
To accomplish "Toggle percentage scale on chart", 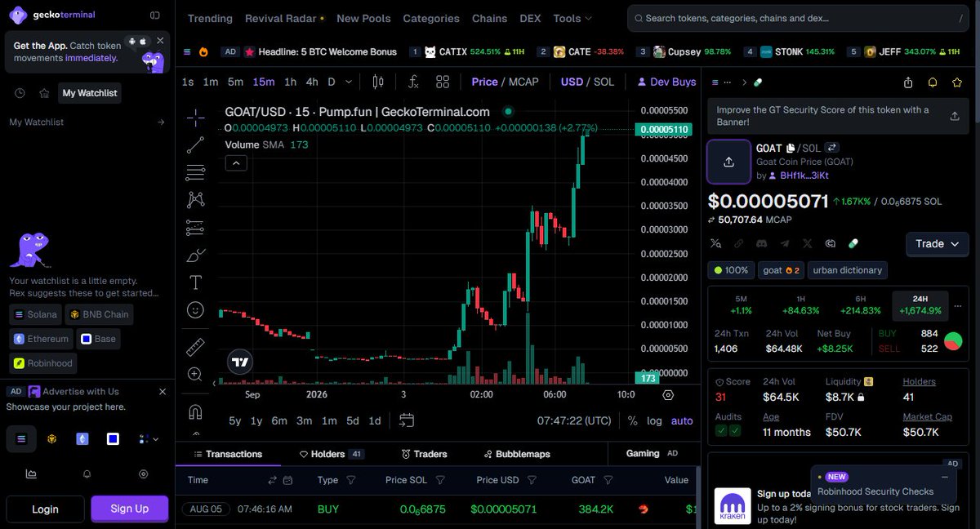I will coord(633,420).
